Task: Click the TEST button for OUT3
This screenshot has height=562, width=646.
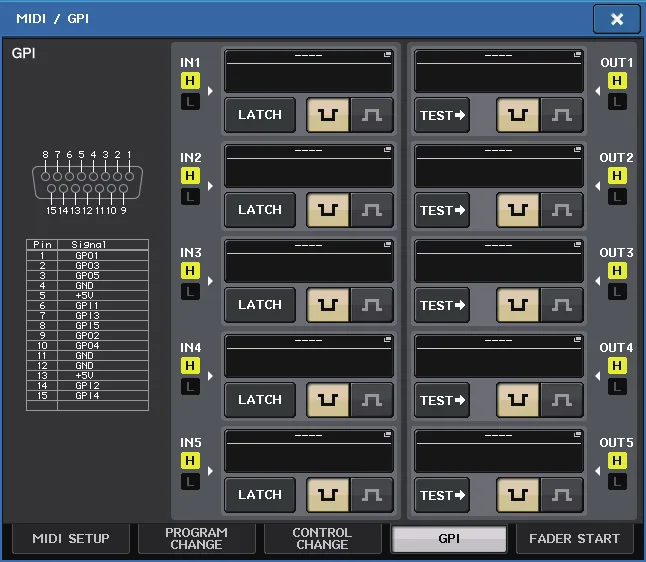Action: (x=442, y=305)
